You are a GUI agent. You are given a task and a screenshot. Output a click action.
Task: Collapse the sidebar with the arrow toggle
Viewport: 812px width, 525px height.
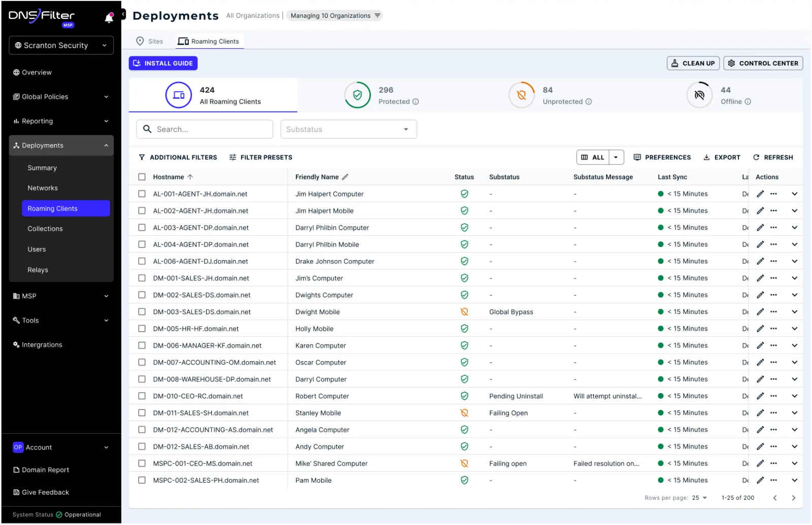(123, 15)
